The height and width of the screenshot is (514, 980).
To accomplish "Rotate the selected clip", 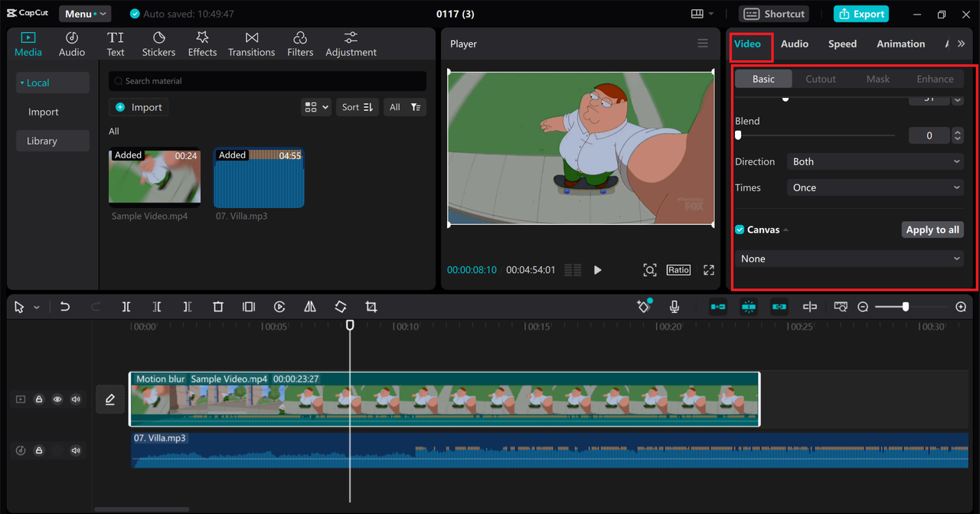I will (341, 307).
